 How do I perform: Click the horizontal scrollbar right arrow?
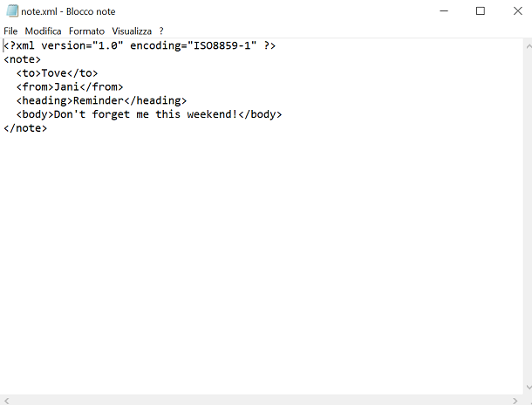tap(515, 401)
